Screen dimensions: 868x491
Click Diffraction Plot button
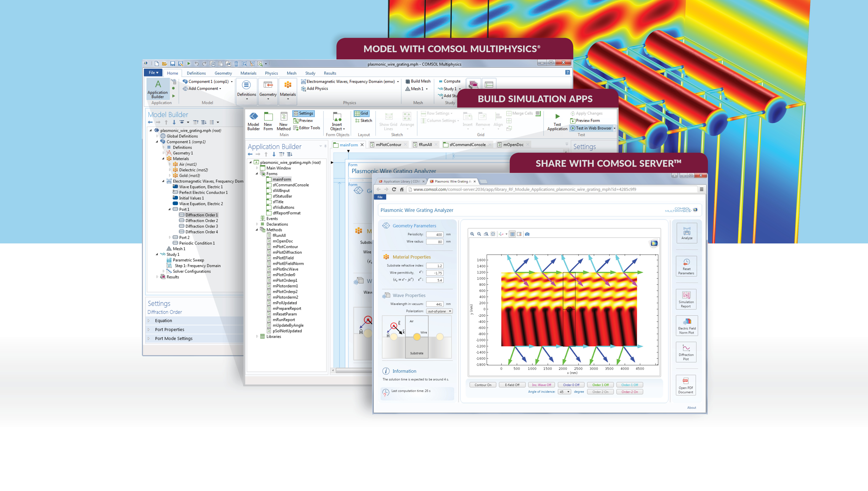pyautogui.click(x=686, y=352)
